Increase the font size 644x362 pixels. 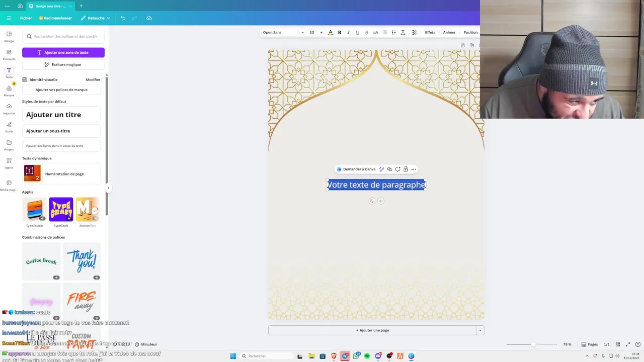(321, 32)
